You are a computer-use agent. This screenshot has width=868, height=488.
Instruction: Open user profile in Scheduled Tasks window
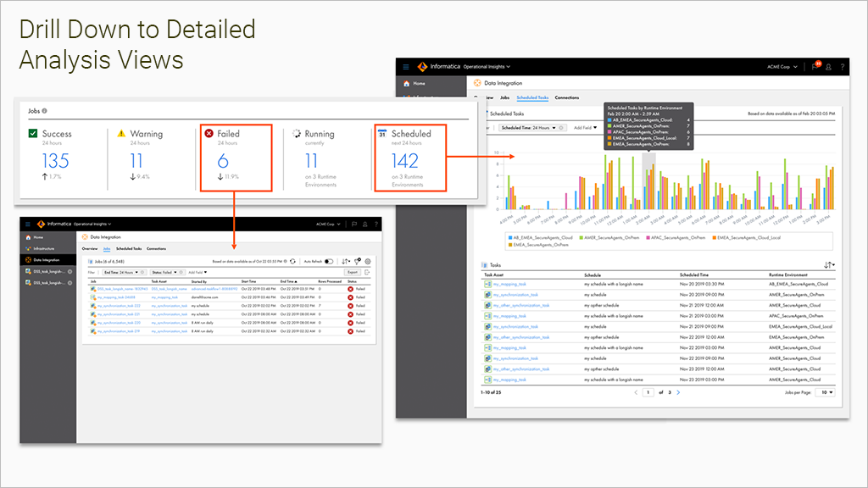pos(829,67)
